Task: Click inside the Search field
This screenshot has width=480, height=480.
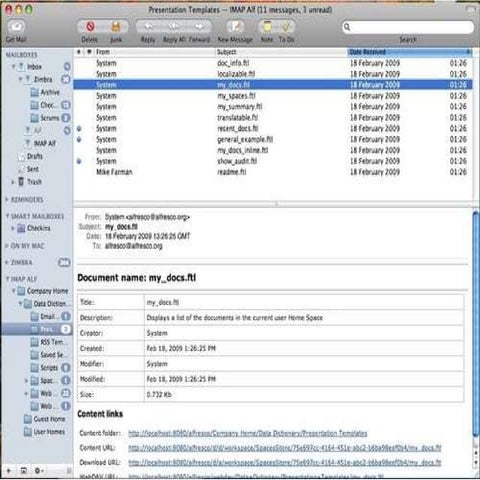Action: 408,27
